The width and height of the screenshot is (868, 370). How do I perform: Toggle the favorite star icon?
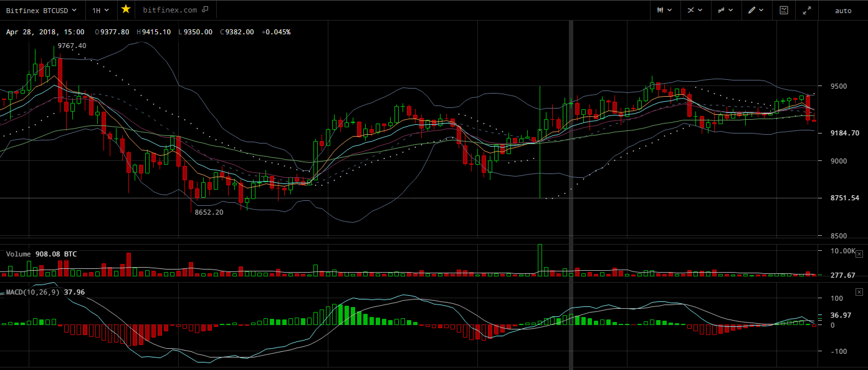pos(126,9)
